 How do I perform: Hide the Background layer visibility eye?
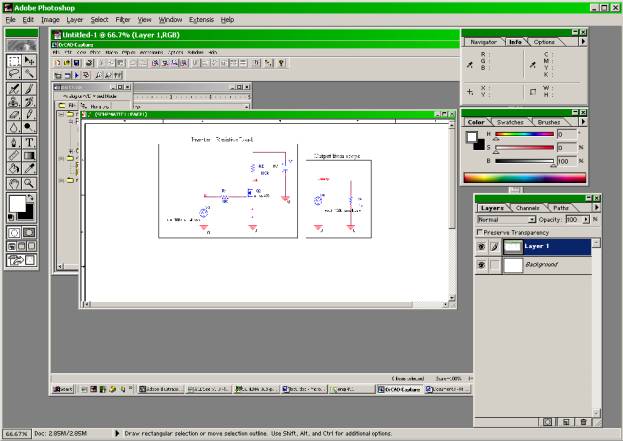point(482,265)
